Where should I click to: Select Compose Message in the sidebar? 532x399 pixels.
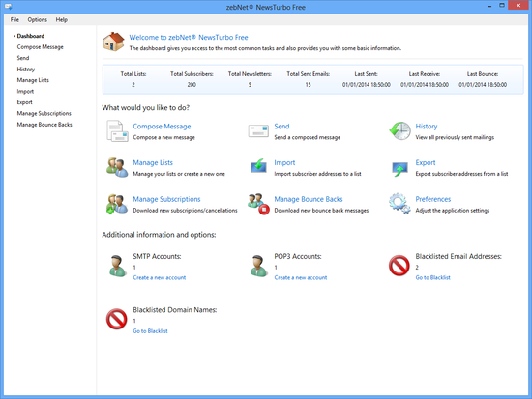point(40,46)
